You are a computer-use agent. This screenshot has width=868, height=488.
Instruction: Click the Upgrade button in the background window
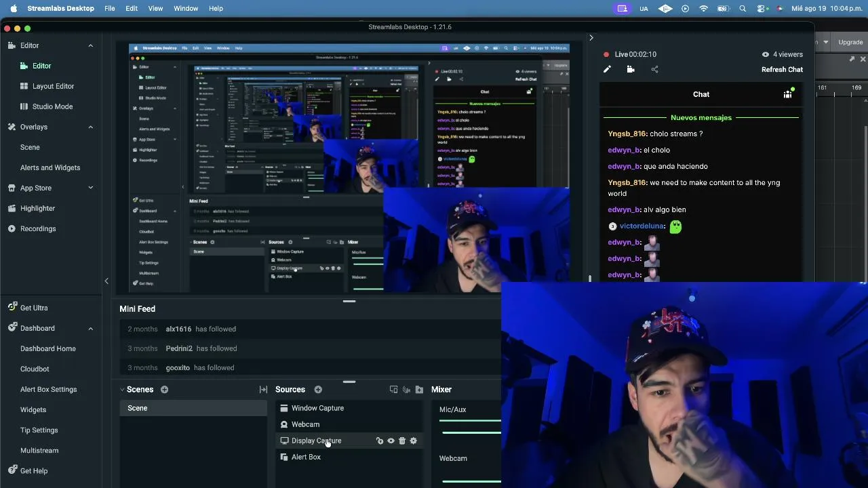[850, 42]
